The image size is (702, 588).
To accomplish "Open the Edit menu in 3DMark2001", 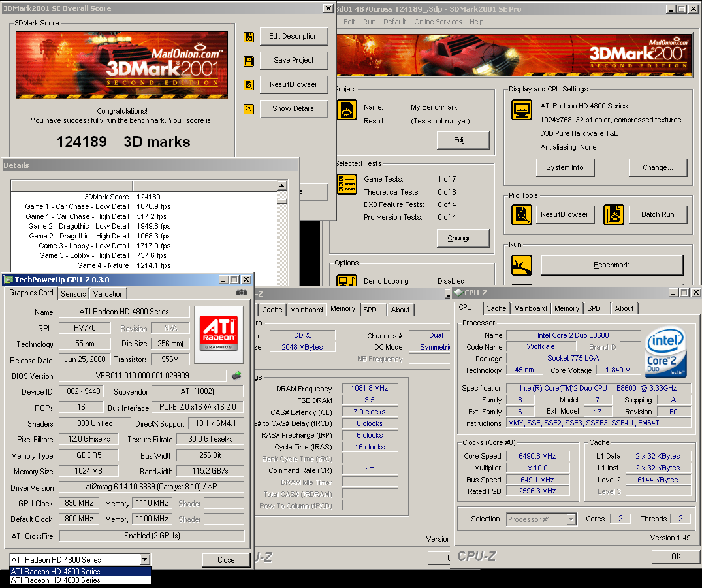I will tap(349, 22).
